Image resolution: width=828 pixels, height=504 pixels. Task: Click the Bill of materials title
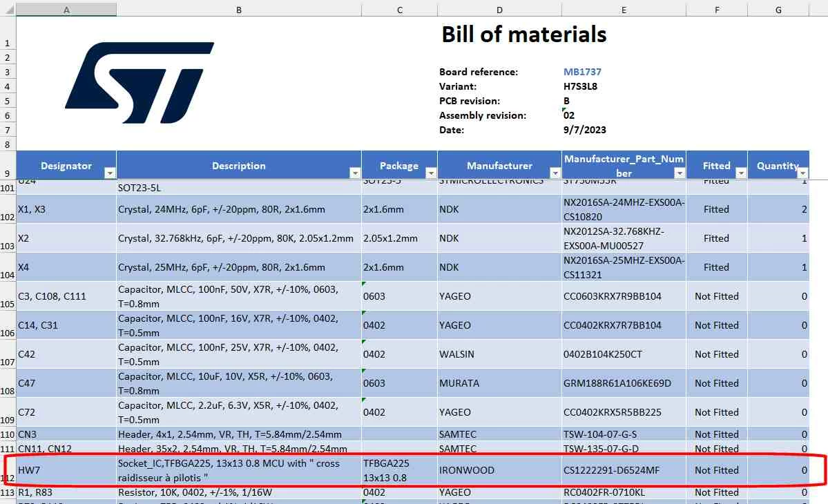coord(524,35)
